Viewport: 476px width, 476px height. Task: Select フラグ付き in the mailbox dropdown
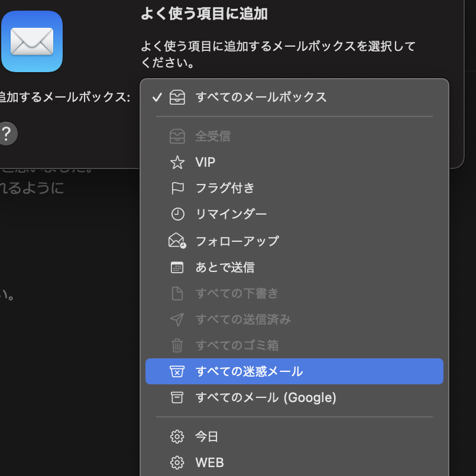225,188
